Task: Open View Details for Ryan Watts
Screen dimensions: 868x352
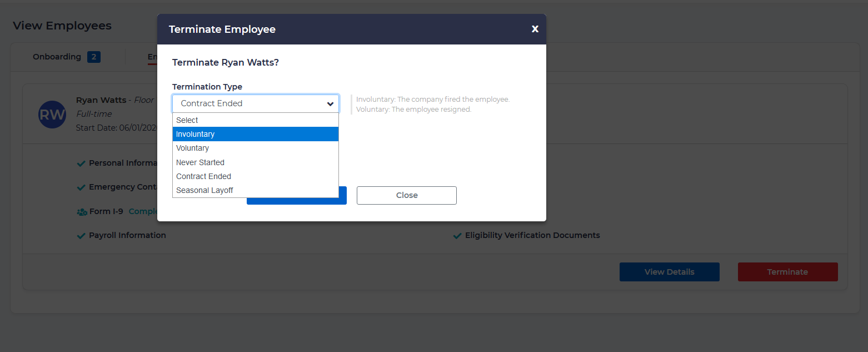Action: pos(669,272)
